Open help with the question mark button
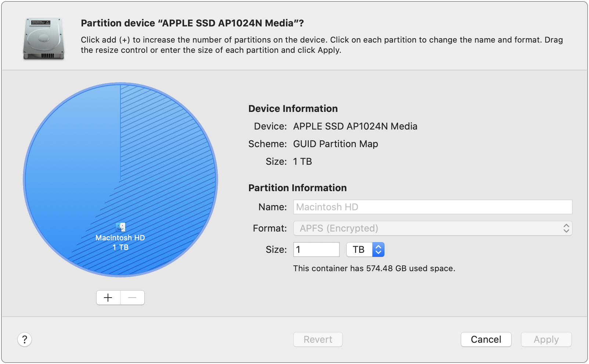 [25, 339]
